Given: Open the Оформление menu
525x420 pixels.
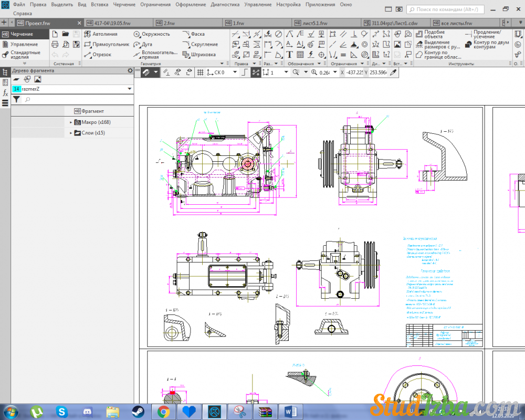Looking at the screenshot, I should [x=190, y=4].
